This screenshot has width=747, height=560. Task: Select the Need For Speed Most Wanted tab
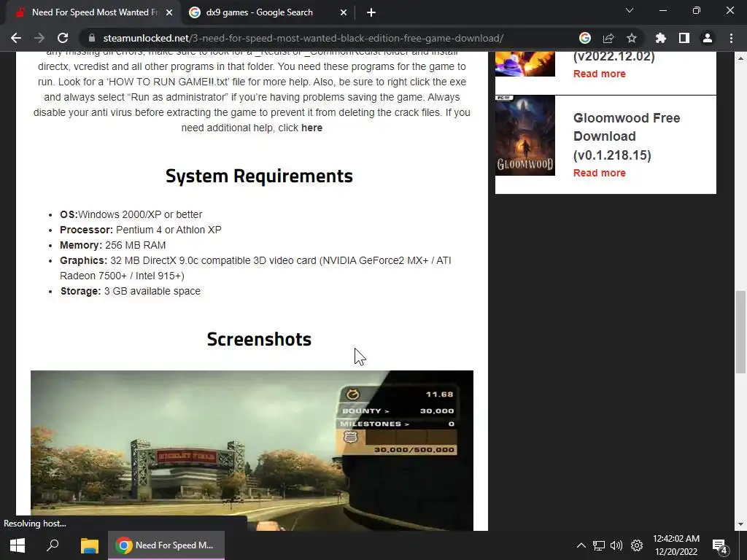click(93, 12)
